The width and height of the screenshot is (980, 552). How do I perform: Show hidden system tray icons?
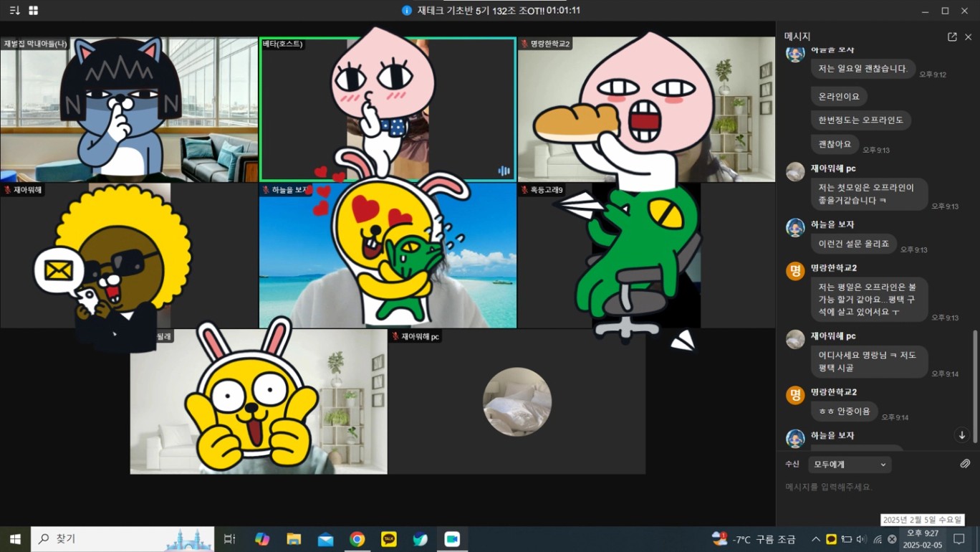815,539
